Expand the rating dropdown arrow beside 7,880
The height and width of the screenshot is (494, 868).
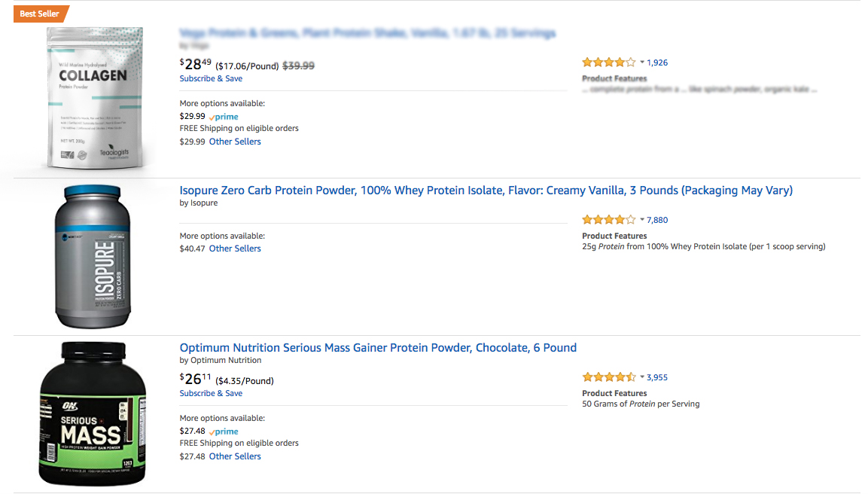[x=642, y=220]
